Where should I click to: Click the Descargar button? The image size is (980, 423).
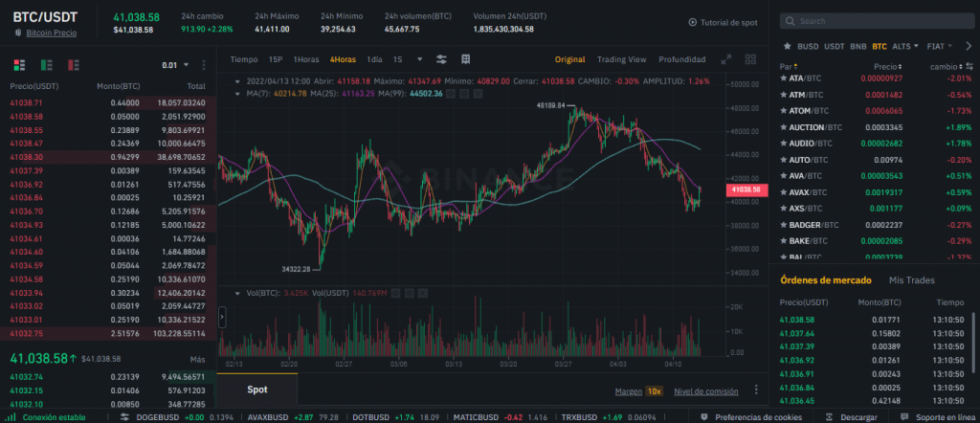click(851, 416)
